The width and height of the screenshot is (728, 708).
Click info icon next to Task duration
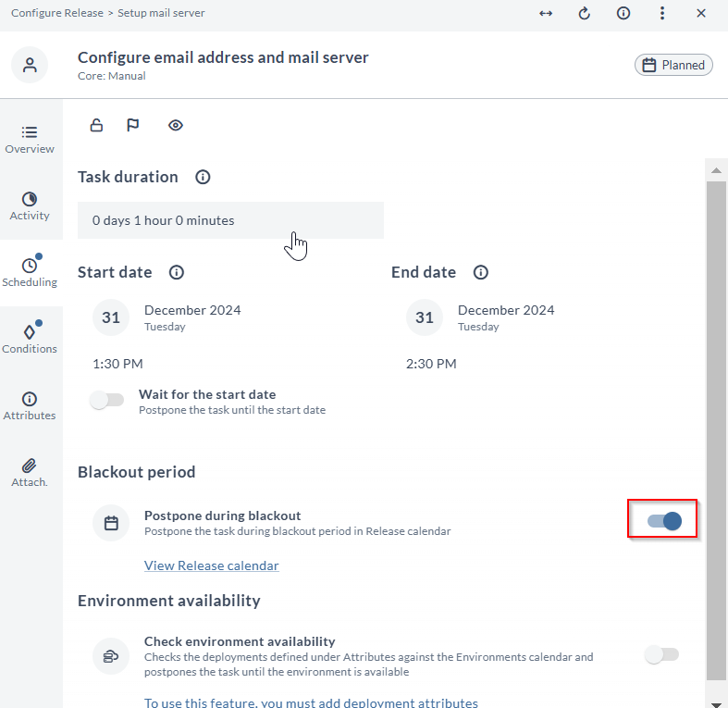[203, 177]
